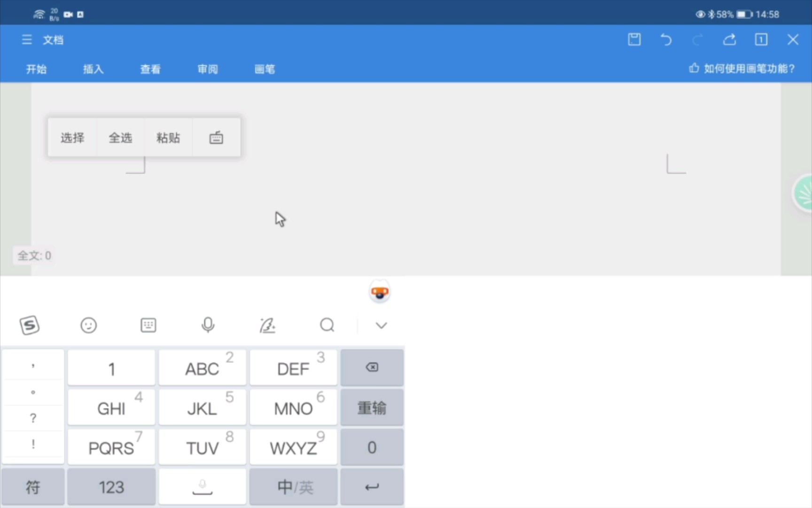The width and height of the screenshot is (812, 508).
Task: Toggle 中/英 language input
Action: (x=294, y=487)
